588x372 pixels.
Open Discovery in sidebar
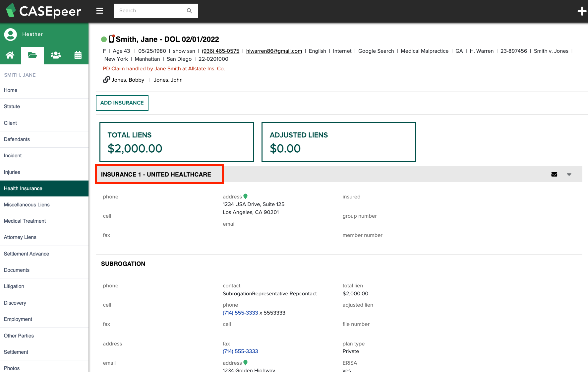click(x=44, y=303)
